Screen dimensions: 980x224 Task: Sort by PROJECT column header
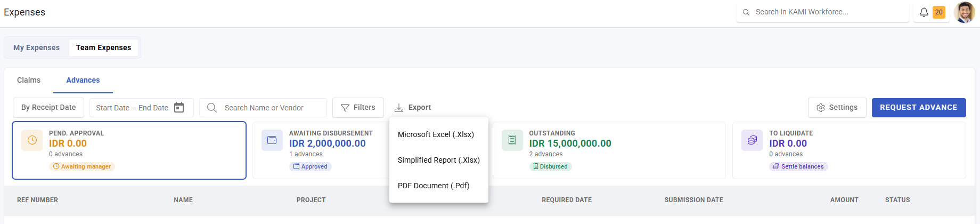click(x=311, y=200)
